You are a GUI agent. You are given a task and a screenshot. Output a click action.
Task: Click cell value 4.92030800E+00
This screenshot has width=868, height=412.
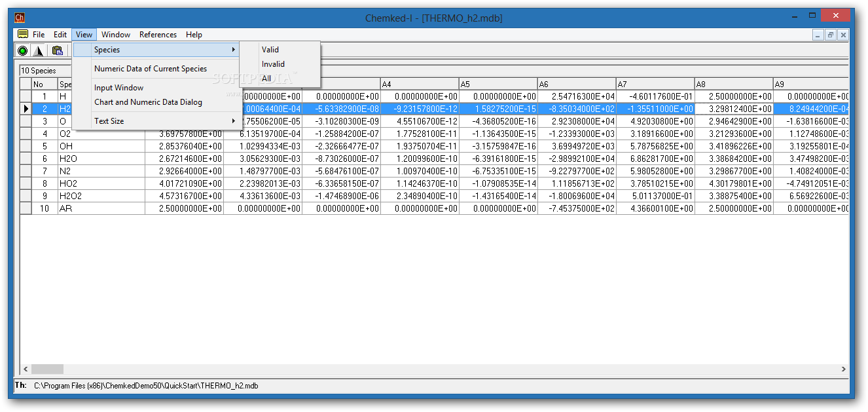655,121
